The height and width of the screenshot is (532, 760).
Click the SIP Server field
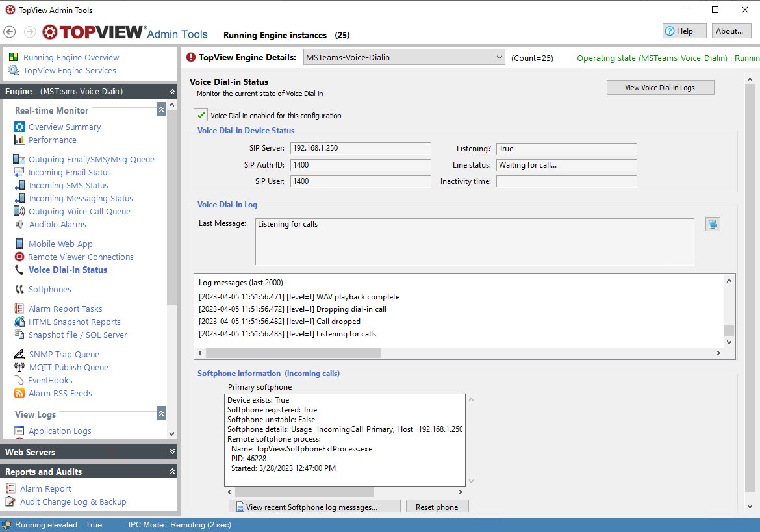[x=361, y=148]
